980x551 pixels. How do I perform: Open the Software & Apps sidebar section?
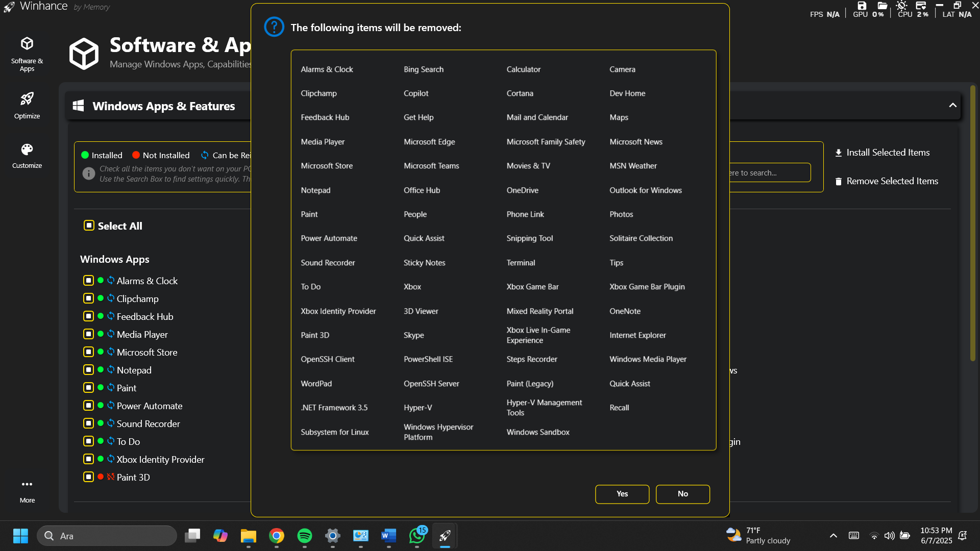(x=27, y=54)
